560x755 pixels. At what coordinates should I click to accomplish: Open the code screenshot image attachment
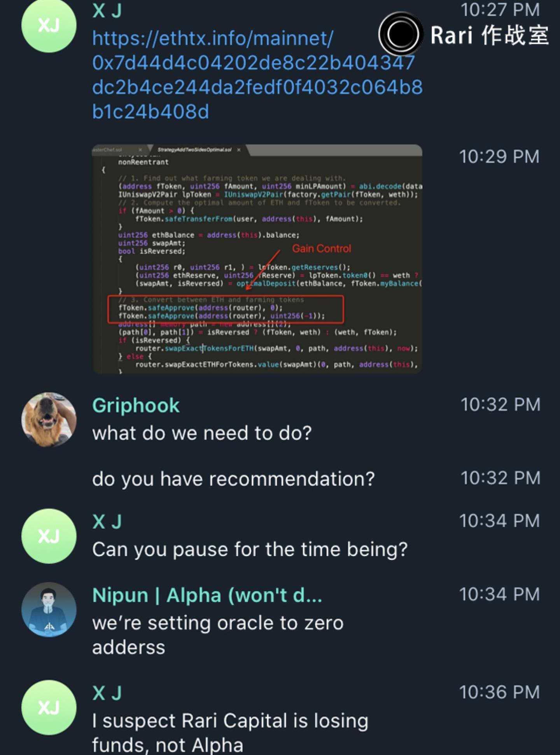coord(257,259)
